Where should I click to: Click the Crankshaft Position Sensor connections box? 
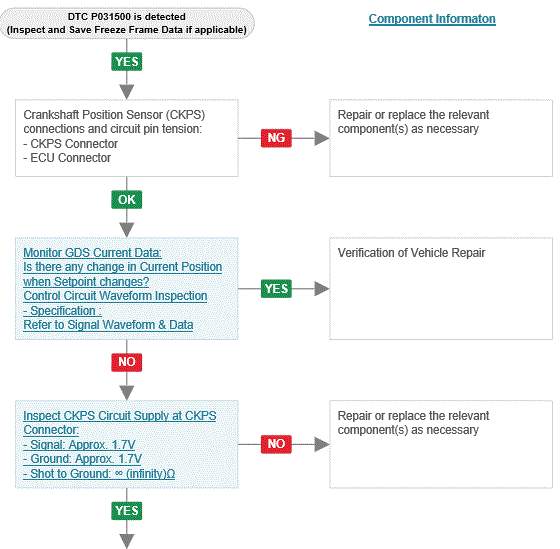pos(127,138)
